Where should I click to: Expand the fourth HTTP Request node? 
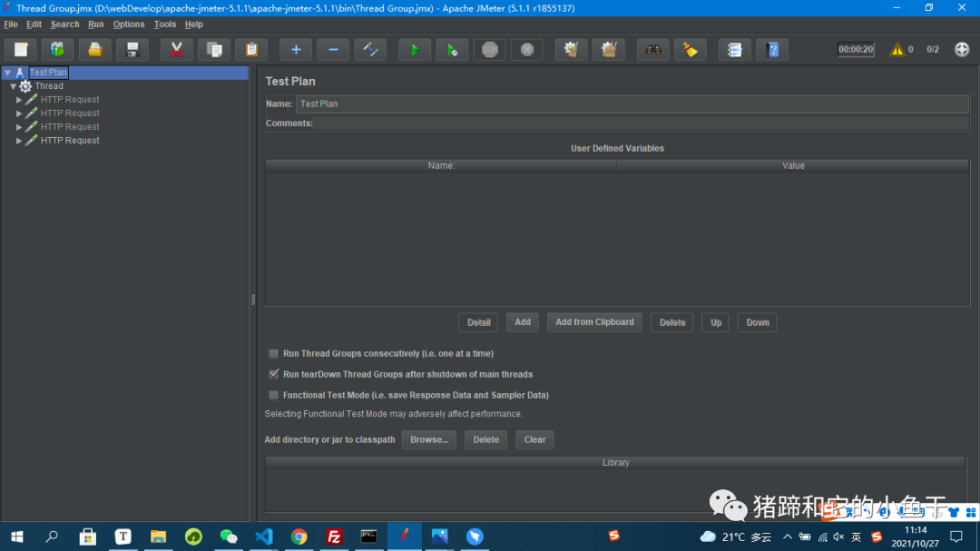tap(19, 141)
